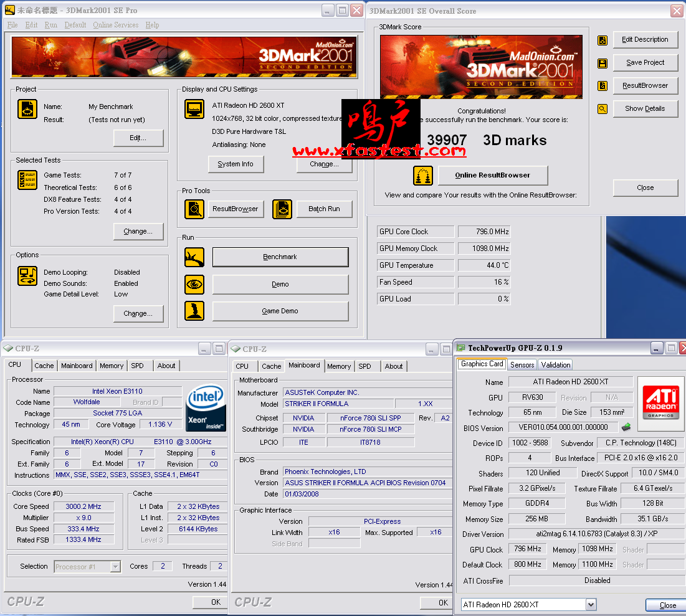Click the Benchmark run icon

click(194, 257)
